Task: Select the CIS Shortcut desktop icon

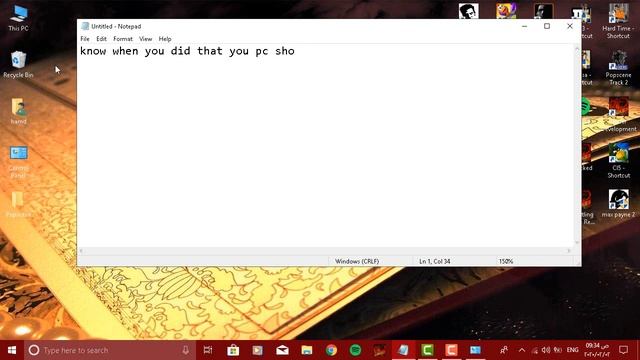Action: pyautogui.click(x=618, y=160)
